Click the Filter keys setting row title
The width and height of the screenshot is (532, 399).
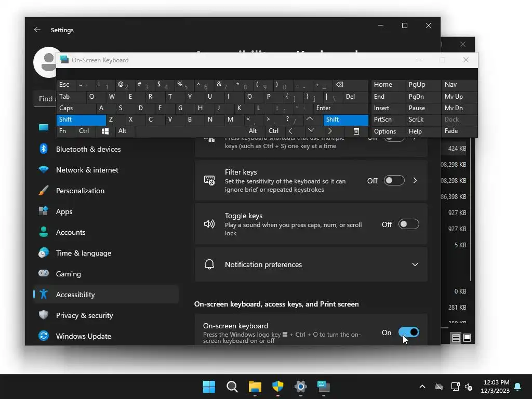241,172
